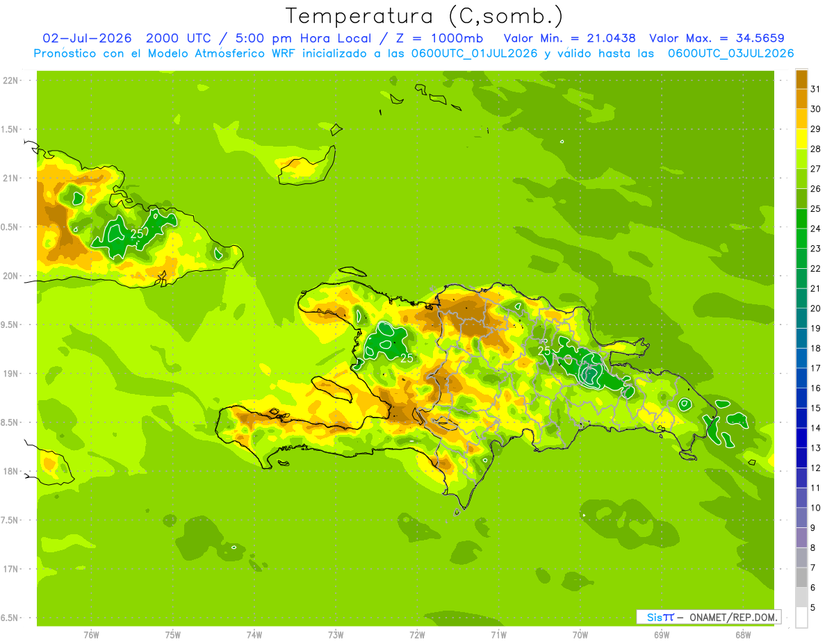Image resolution: width=834 pixels, height=644 pixels.
Task: Click the "25" contour label over eastern Cuba
Action: (x=137, y=234)
